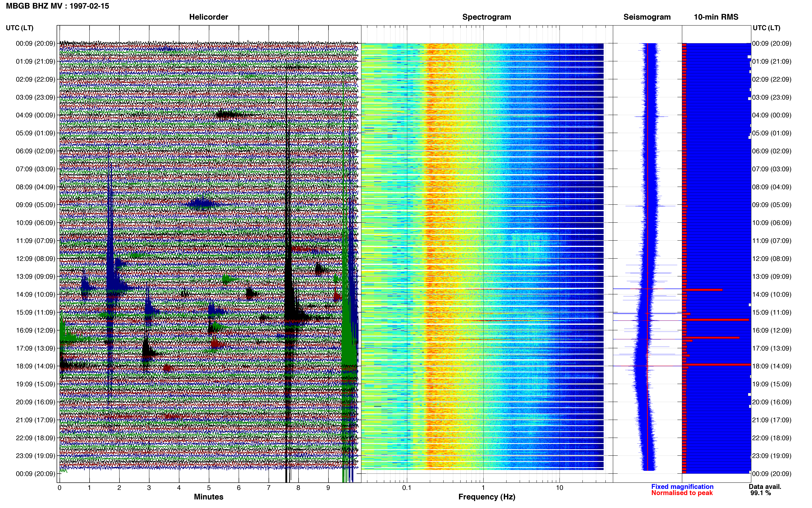Click the '99.1 %' availability value
This screenshot has width=812, height=508.
coord(761,493)
